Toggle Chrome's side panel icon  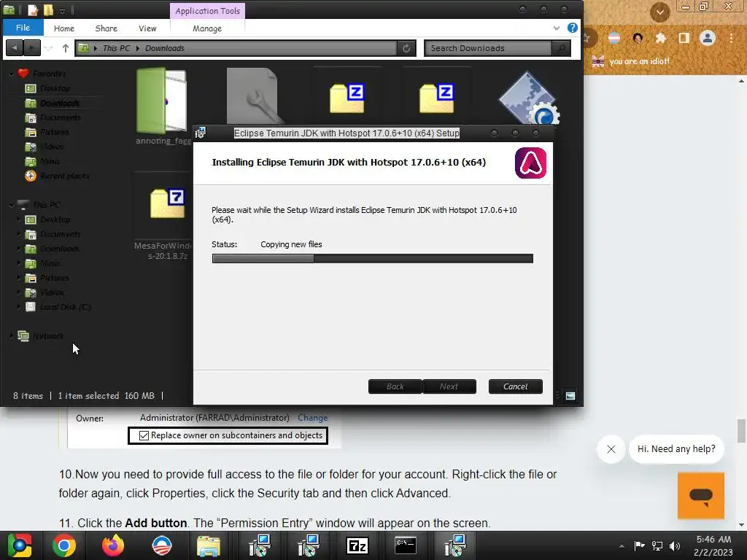tap(684, 38)
